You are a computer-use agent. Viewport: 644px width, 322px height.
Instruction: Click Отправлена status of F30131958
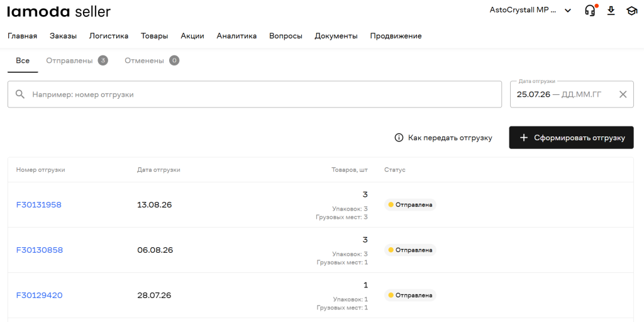(410, 204)
